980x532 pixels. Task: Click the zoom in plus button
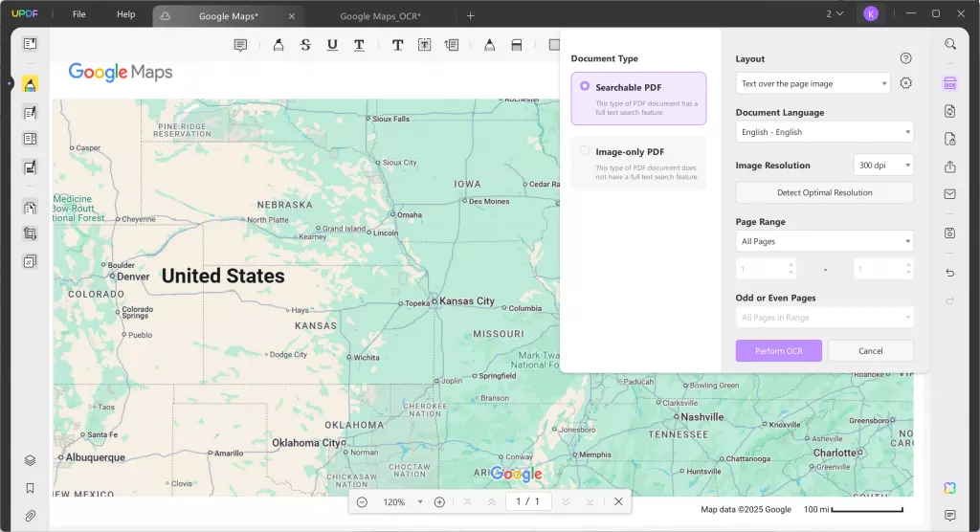(439, 502)
